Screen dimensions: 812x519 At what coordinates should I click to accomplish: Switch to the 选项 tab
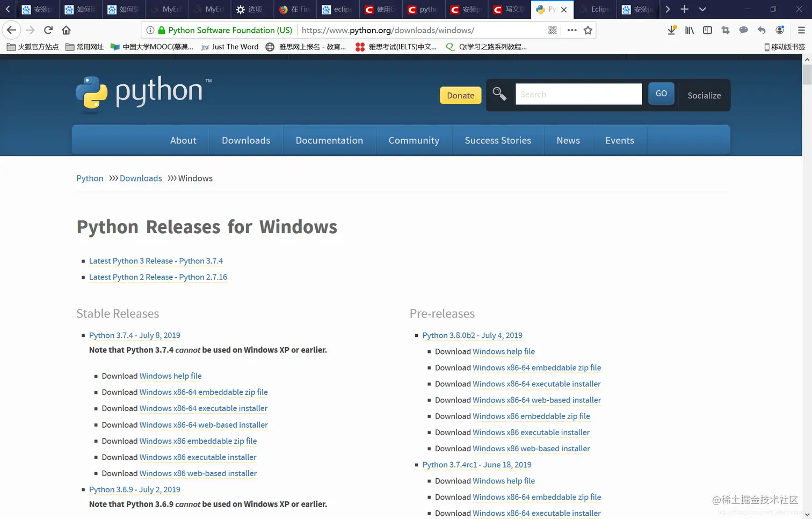pyautogui.click(x=251, y=10)
